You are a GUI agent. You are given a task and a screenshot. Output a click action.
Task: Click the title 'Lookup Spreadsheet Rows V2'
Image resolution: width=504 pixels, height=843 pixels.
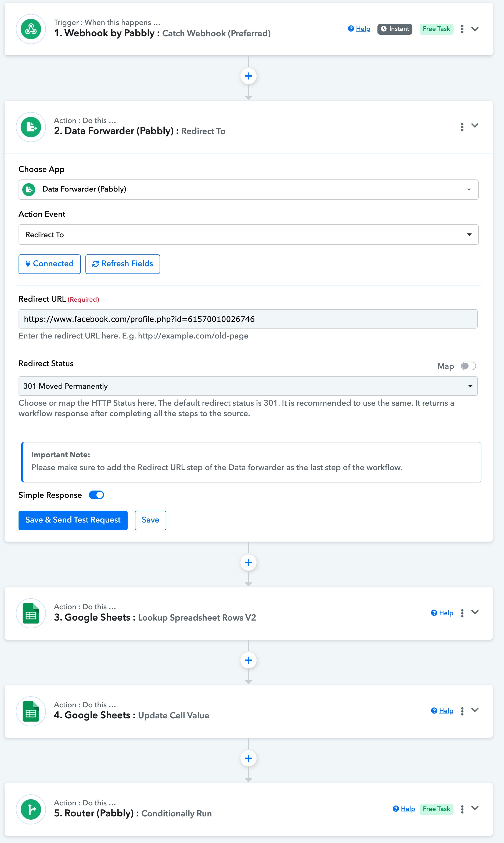197,618
